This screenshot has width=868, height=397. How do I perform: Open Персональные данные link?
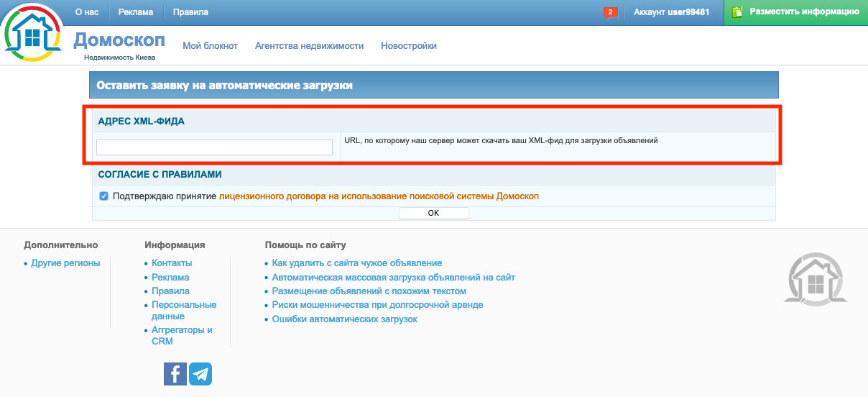184,310
